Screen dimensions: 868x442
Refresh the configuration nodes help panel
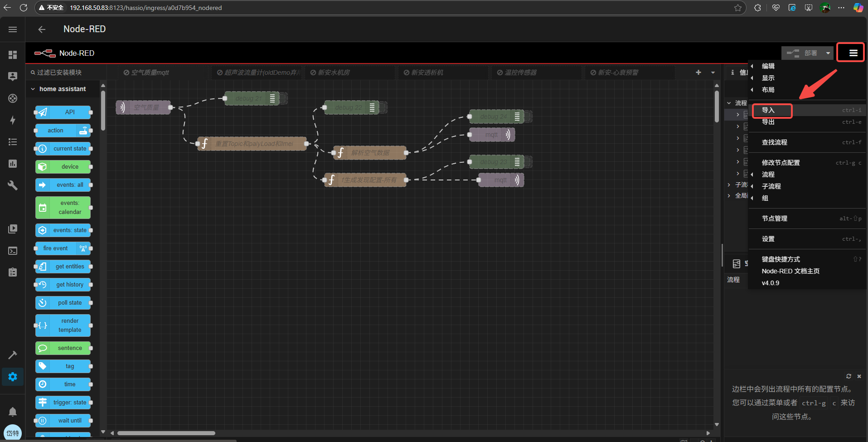pyautogui.click(x=849, y=376)
